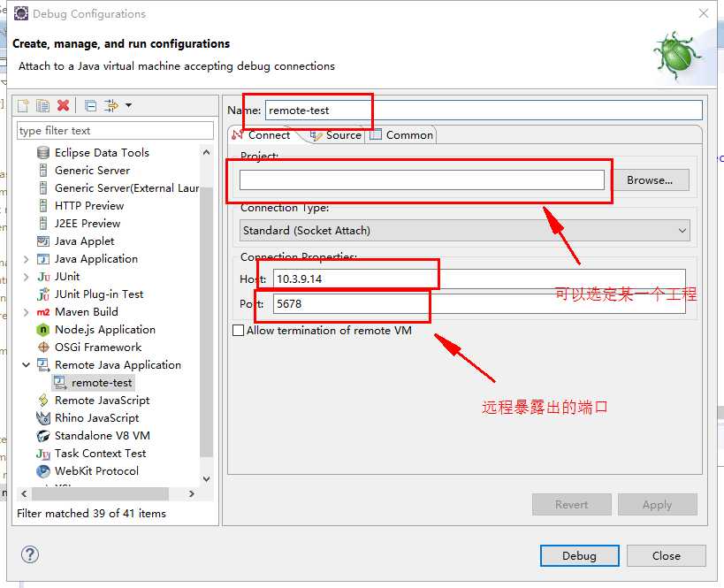Viewport: 724px width, 588px height.
Task: Click the Collapse All toolbar icon
Action: coord(91,106)
